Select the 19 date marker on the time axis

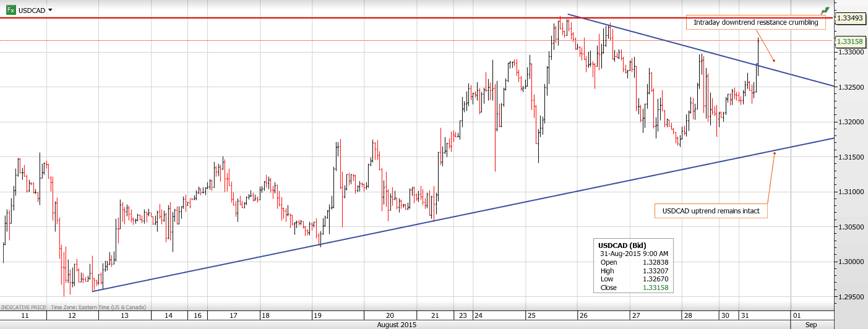point(317,315)
